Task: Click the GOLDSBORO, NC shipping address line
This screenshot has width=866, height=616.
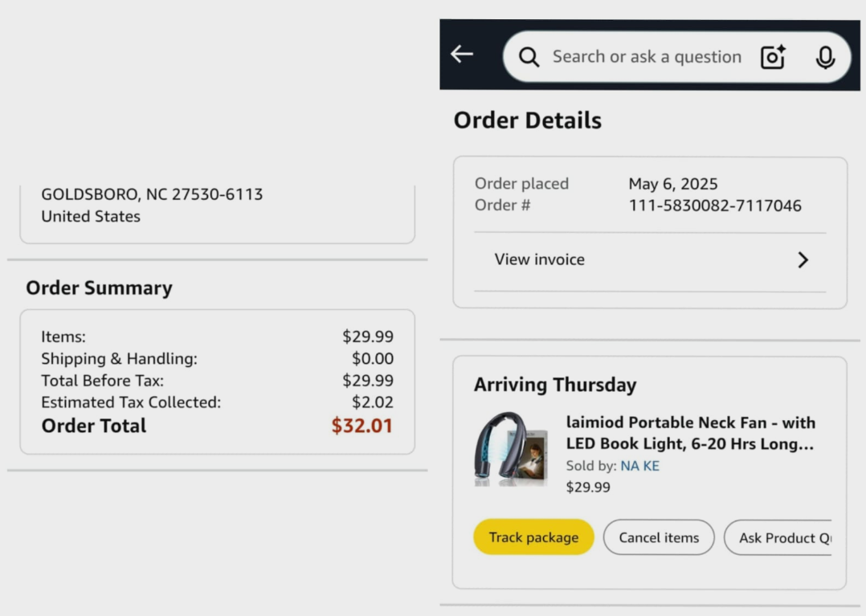Action: 152,194
